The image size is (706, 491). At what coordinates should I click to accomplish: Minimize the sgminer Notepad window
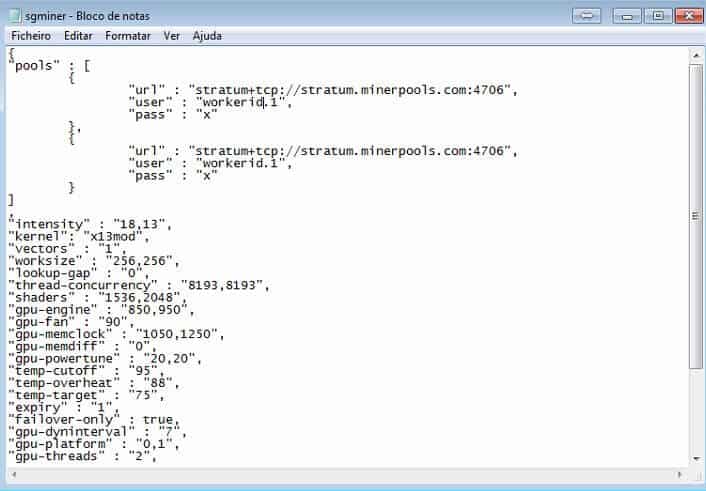[627, 16]
